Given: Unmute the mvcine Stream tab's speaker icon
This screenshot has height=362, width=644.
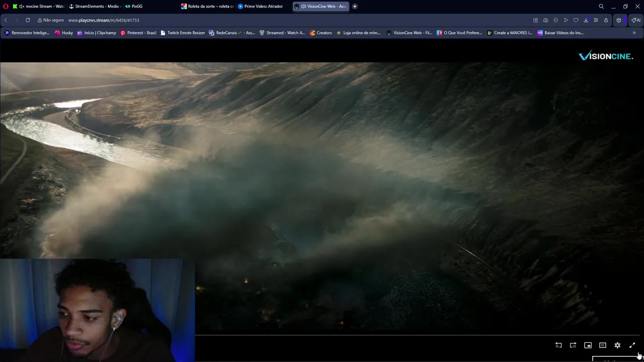Looking at the screenshot, I should (22, 6).
